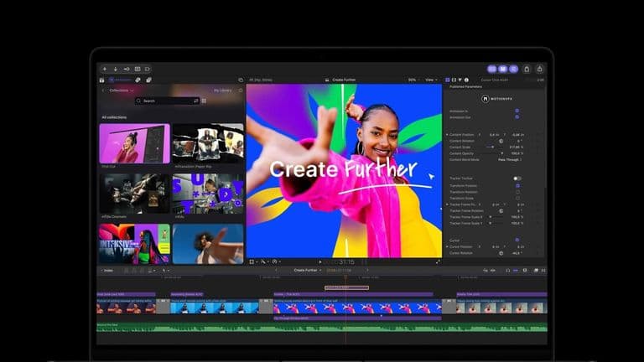The image size is (644, 362).
Task: Open the color inspector triangle tab
Action: 460,80
